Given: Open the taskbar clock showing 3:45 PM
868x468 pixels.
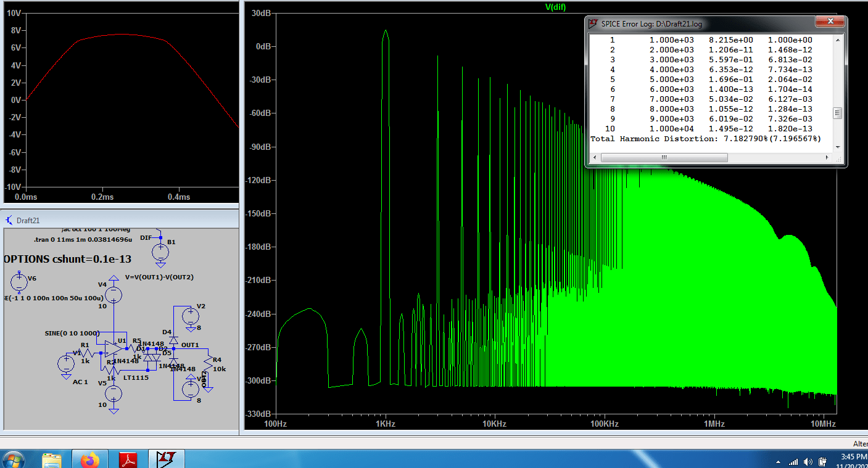Looking at the screenshot, I should click(853, 461).
